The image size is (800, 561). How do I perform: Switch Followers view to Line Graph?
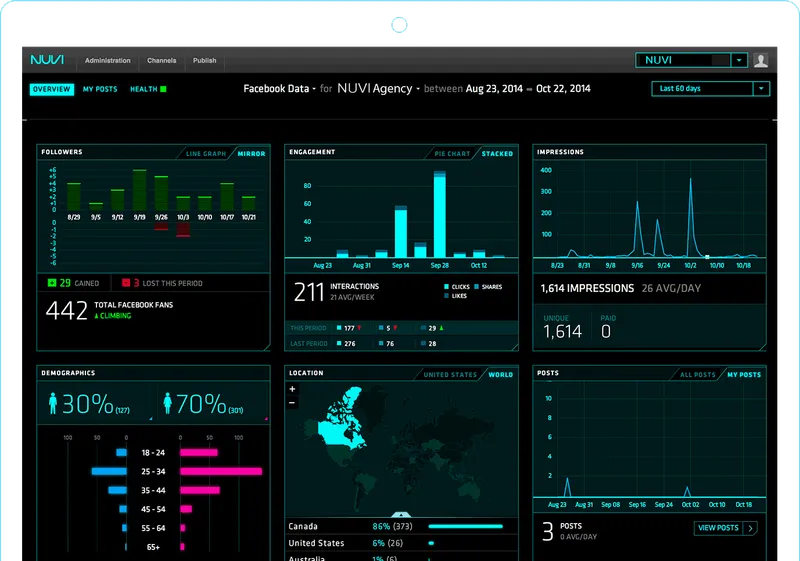pos(206,154)
